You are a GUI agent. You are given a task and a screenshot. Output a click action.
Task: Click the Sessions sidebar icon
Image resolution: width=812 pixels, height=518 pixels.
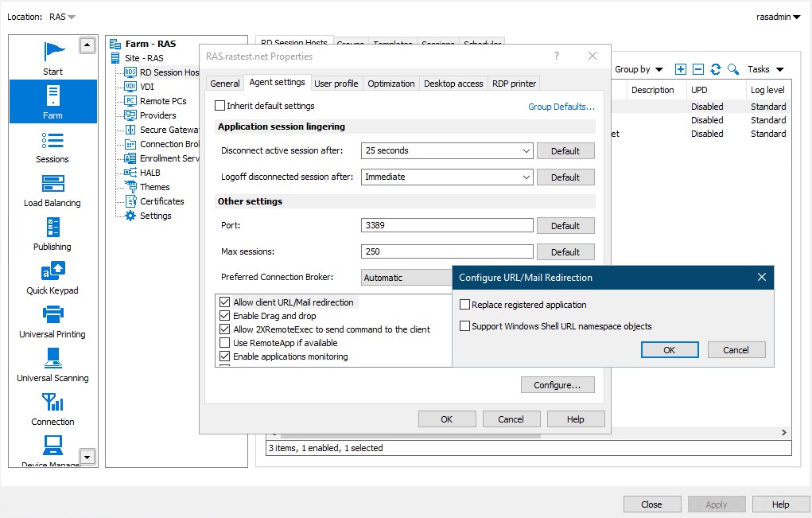tap(52, 146)
